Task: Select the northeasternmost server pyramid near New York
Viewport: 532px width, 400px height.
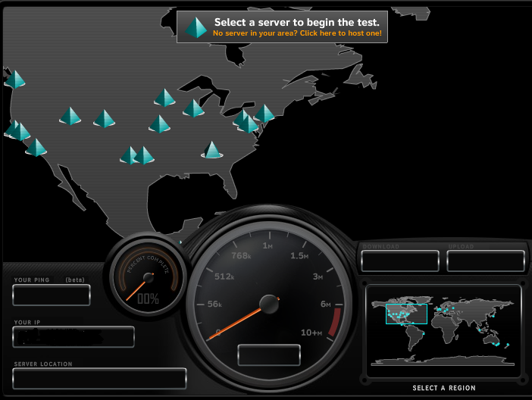Action: [264, 114]
